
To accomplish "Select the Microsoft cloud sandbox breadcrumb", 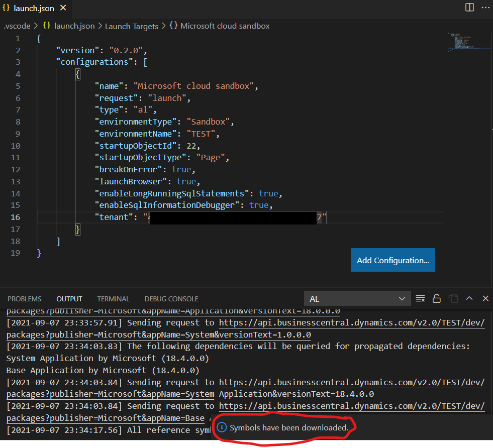I will pos(220,26).
